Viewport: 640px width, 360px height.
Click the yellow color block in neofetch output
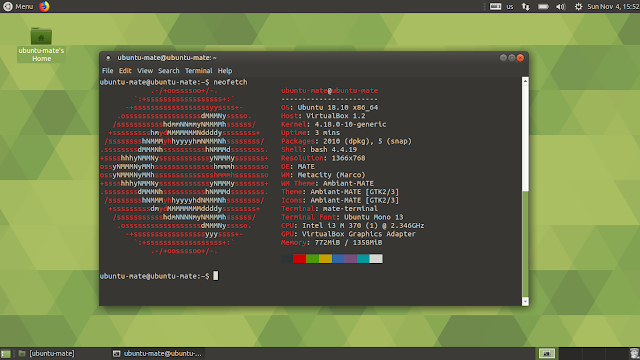pos(325,258)
